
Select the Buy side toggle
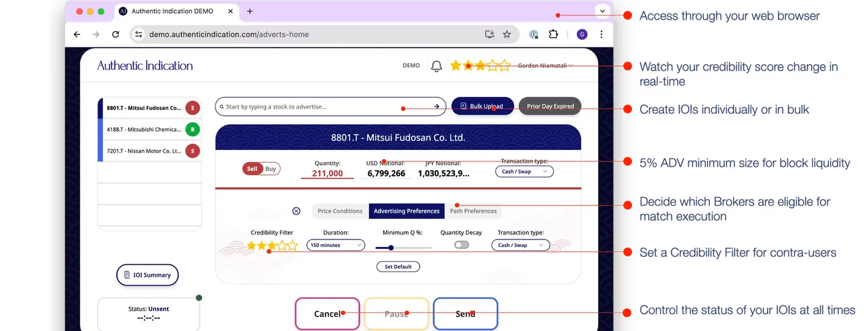[x=271, y=169]
